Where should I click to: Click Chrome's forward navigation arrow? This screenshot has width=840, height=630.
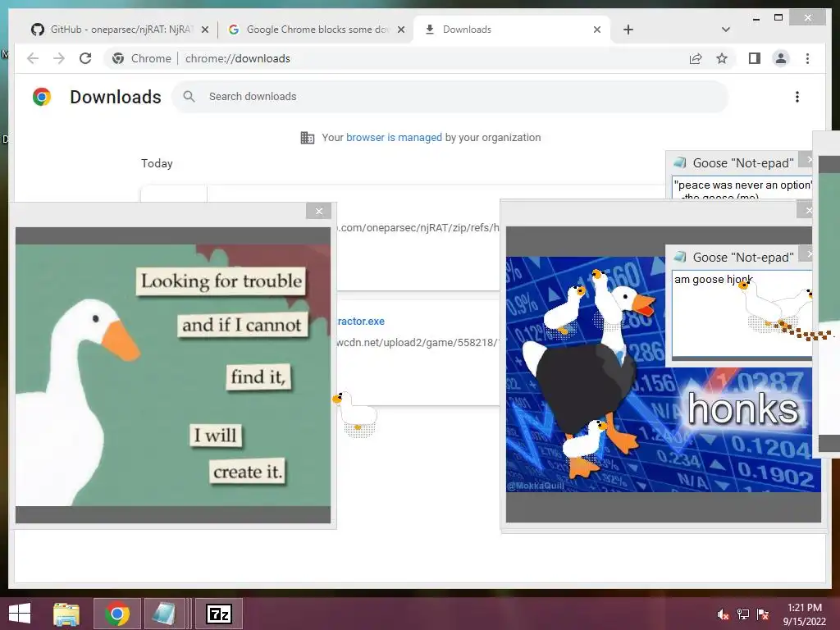(x=59, y=58)
